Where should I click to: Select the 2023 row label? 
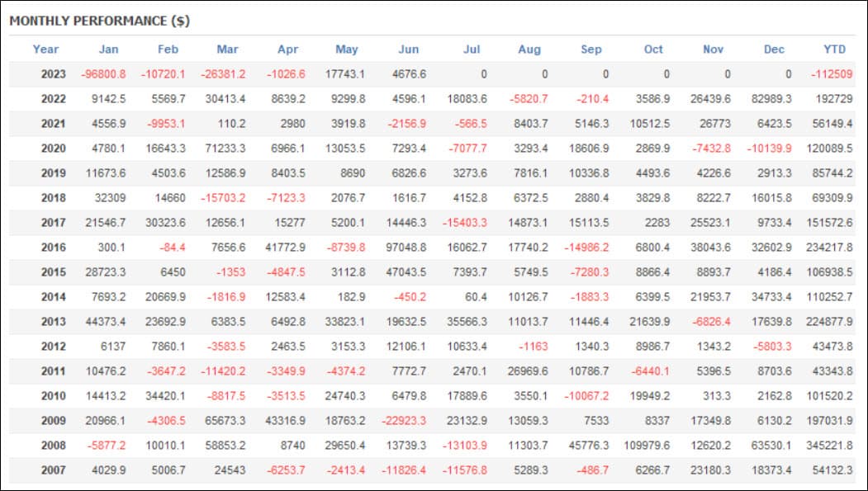coord(53,74)
